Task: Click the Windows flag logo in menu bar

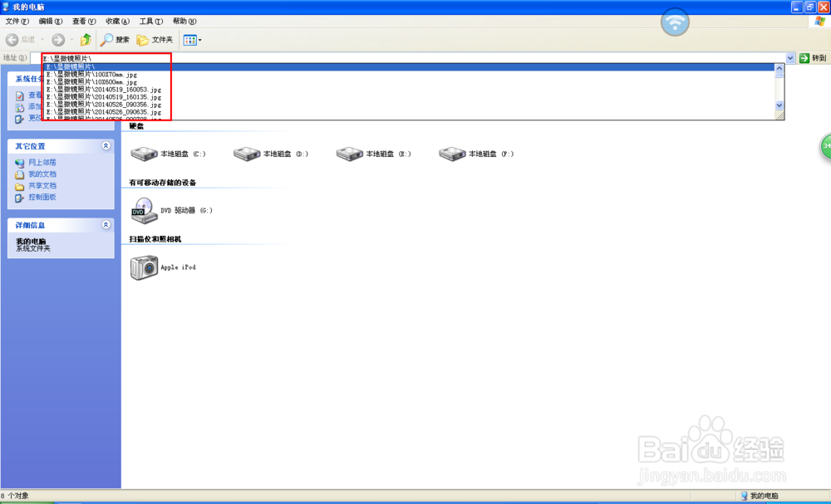Action: [820, 22]
